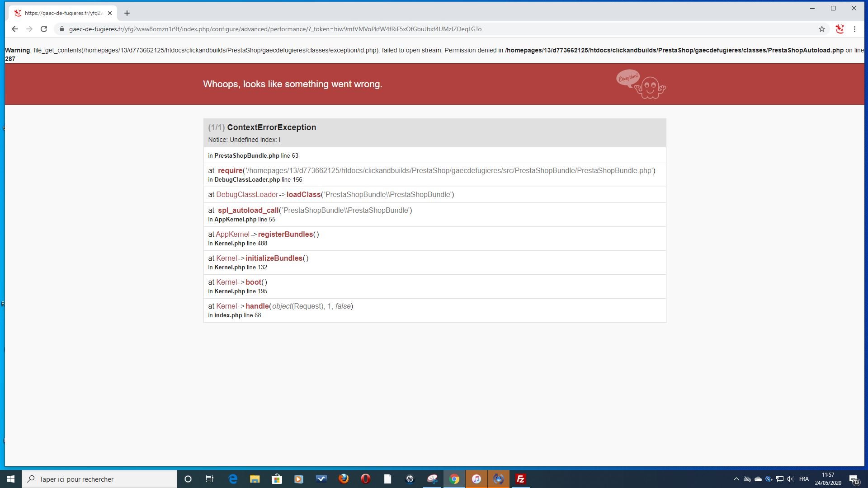Viewport: 868px width, 488px height.
Task: Click the browser back arrow
Action: click(x=15, y=29)
